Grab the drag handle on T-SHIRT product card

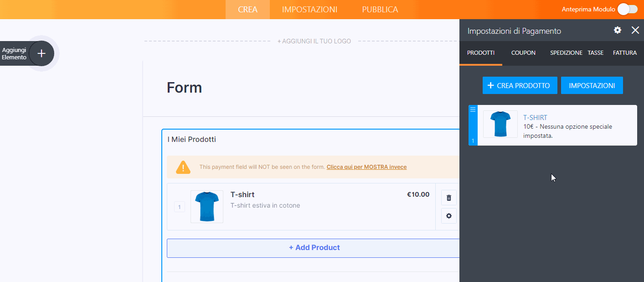coord(473,110)
